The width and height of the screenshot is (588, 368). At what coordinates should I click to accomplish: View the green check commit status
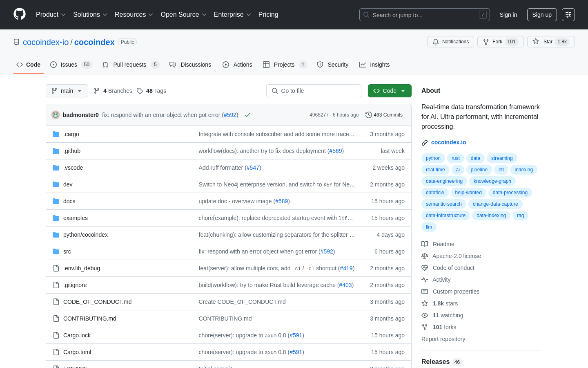[x=247, y=115]
